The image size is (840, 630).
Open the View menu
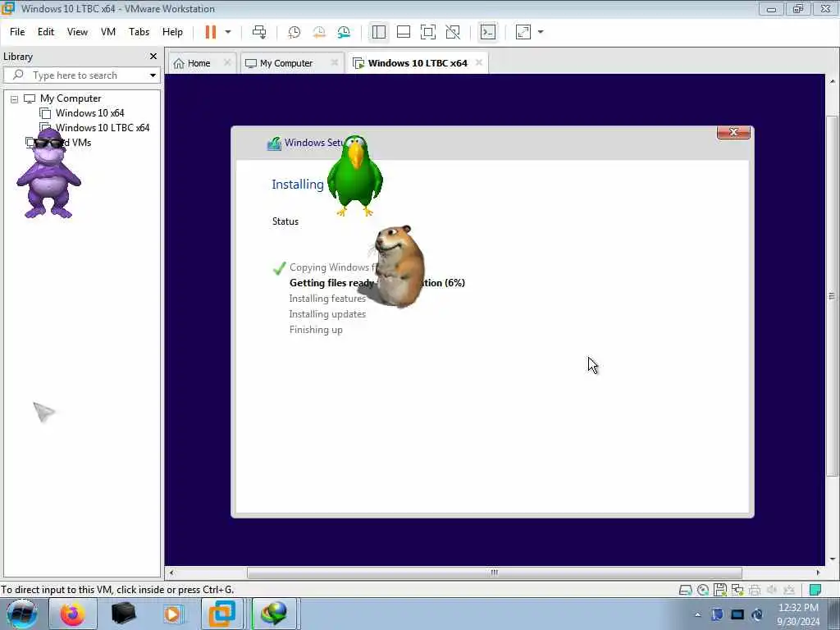pyautogui.click(x=77, y=32)
